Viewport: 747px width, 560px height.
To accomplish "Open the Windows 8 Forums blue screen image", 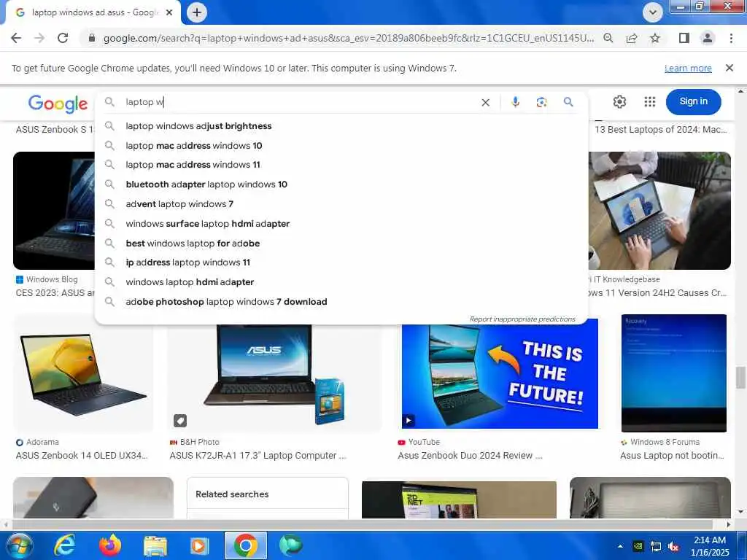I will (x=673, y=373).
